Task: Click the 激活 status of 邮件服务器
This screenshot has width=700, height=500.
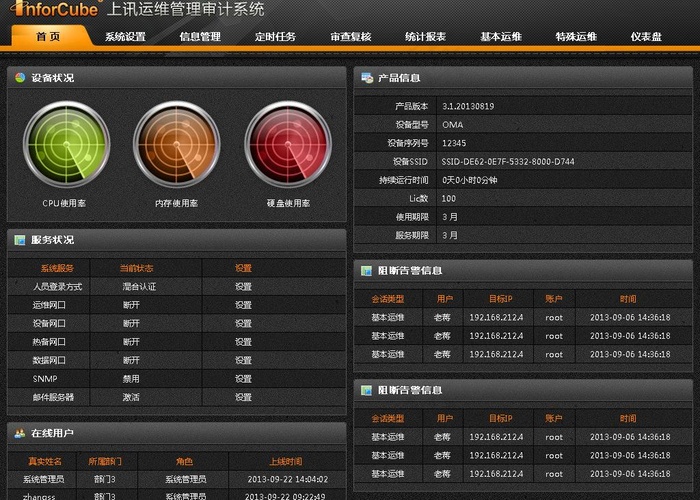Action: click(131, 397)
